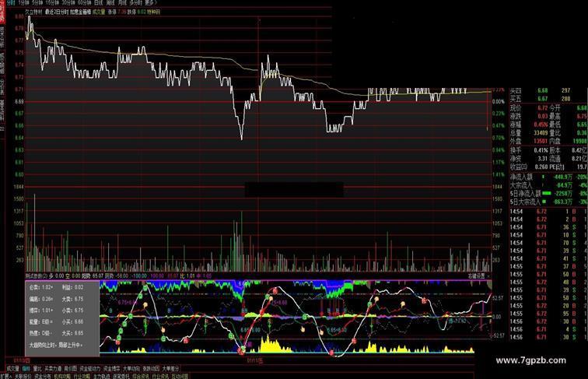This screenshot has width=588, height=379.
Task: Select the 15分钟 period tab
Action: click(53, 2)
